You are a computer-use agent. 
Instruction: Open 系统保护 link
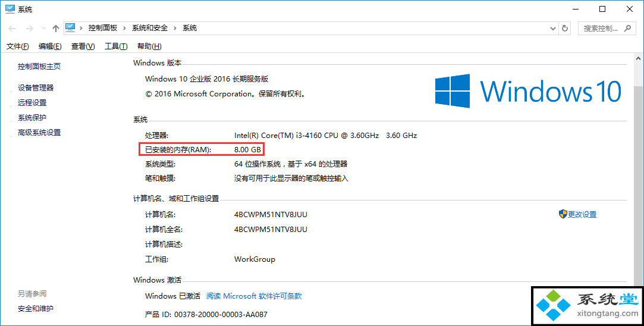click(32, 118)
